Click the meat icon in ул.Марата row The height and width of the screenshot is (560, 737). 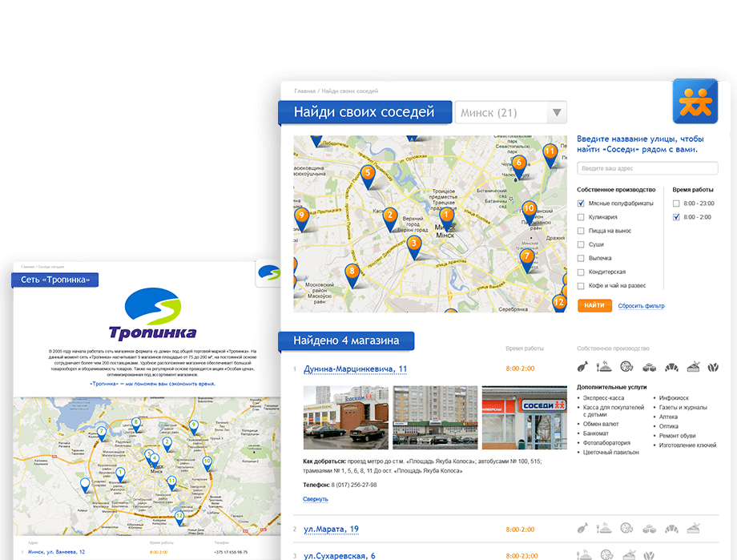tap(582, 529)
